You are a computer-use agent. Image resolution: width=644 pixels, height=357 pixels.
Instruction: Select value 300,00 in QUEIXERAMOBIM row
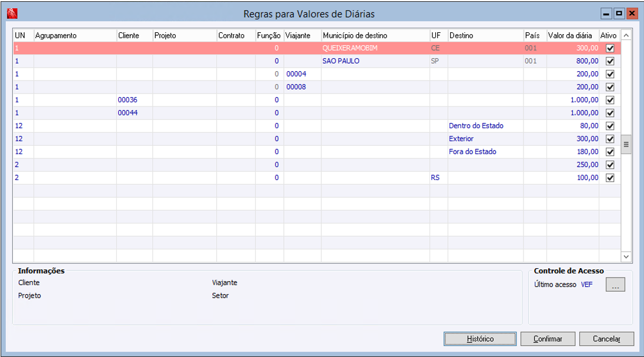[572, 48]
